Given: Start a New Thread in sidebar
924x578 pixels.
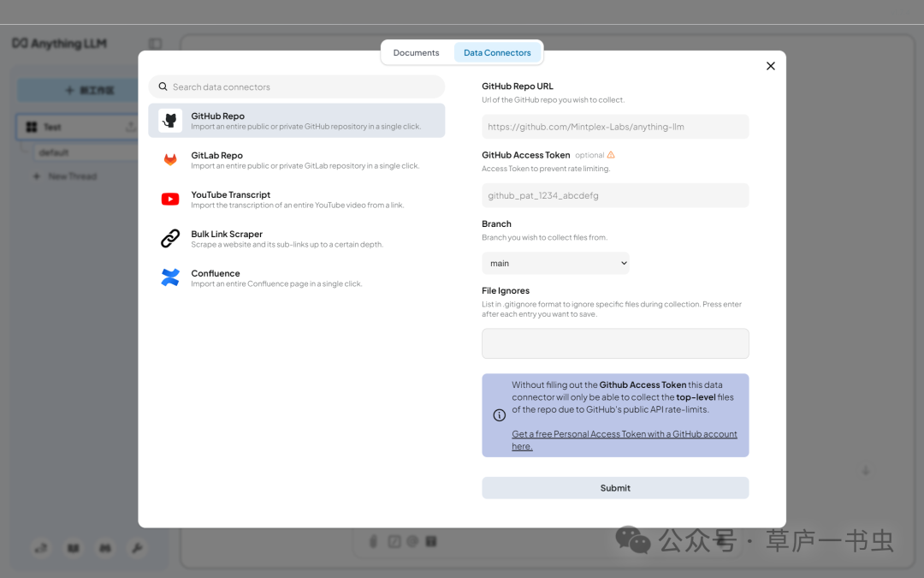Looking at the screenshot, I should [x=65, y=176].
